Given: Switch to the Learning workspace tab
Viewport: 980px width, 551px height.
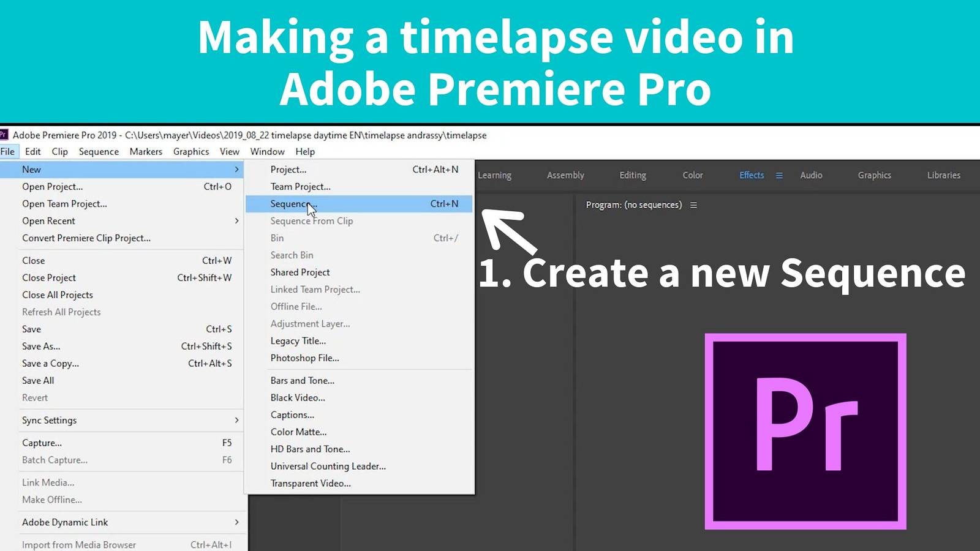Looking at the screenshot, I should [x=494, y=175].
